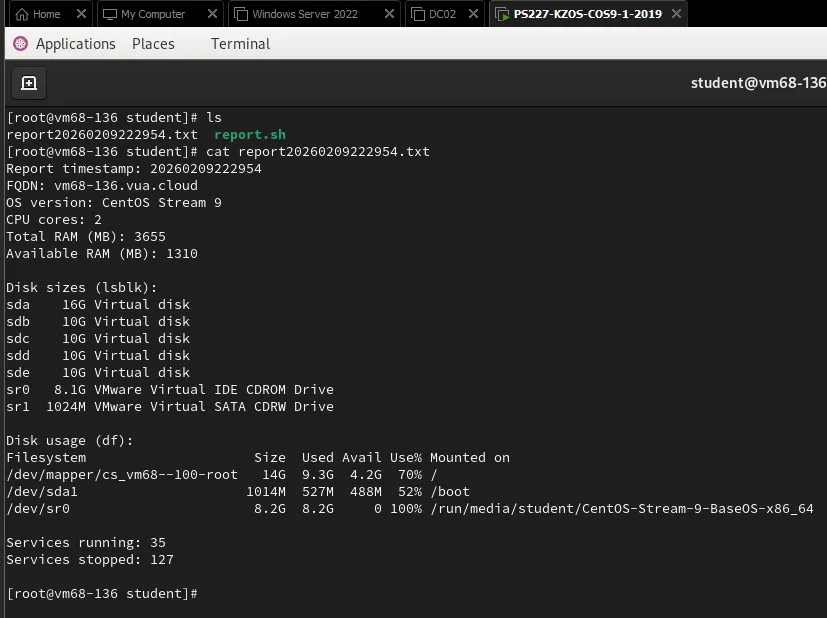This screenshot has height=618, width=827.
Task: Open the Terminal menu
Action: (x=239, y=43)
